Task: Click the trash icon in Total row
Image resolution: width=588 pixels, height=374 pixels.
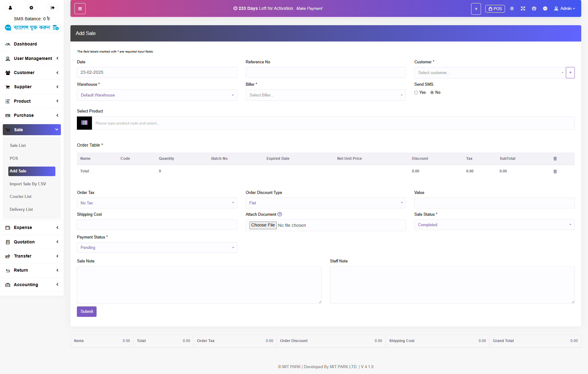Action: (555, 171)
